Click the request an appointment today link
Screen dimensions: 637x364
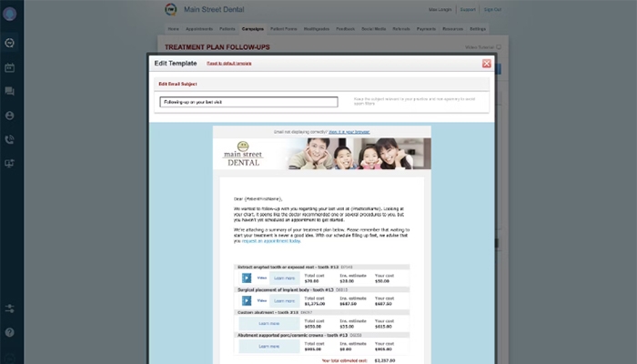[271, 241]
